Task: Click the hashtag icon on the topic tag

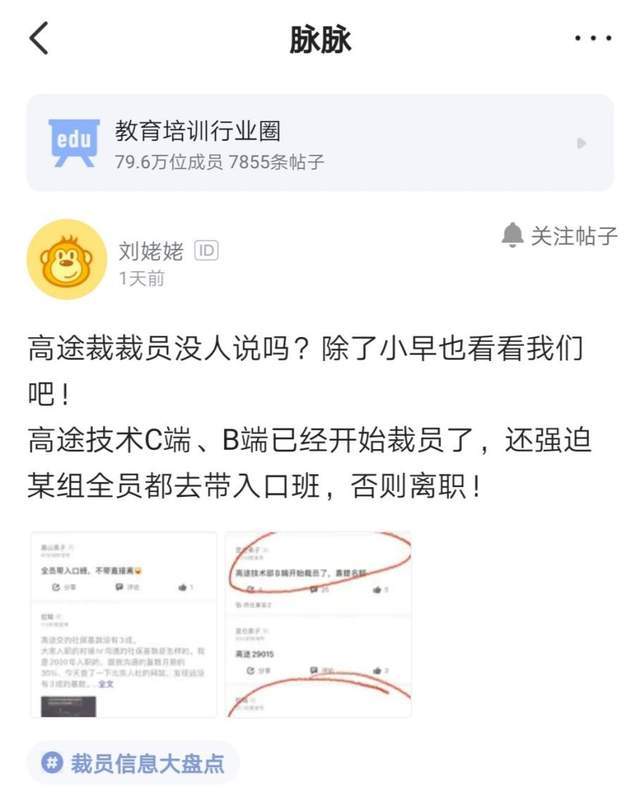Action: [52, 762]
